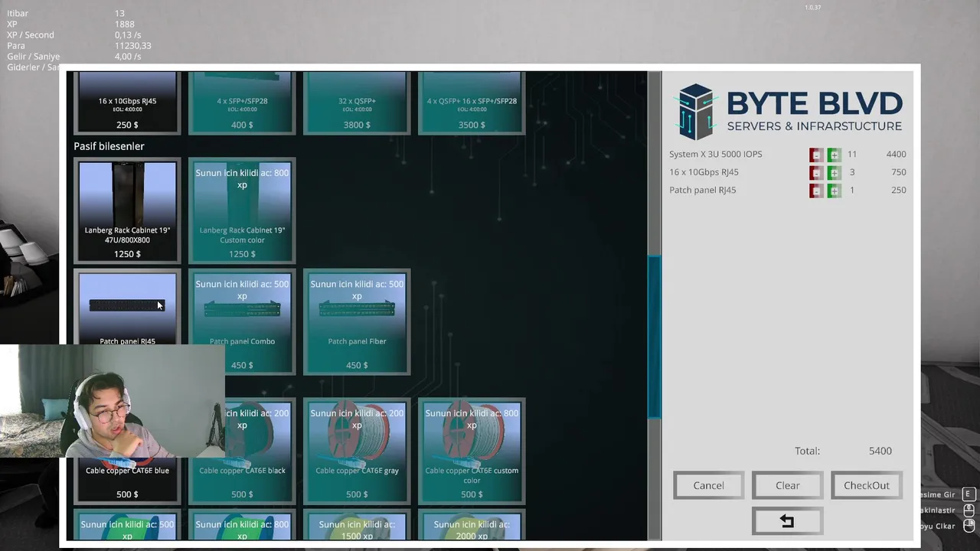Click minus for 16 x 10Gbps RJ45 in cart
Image resolution: width=980 pixels, height=551 pixels.
pos(816,172)
